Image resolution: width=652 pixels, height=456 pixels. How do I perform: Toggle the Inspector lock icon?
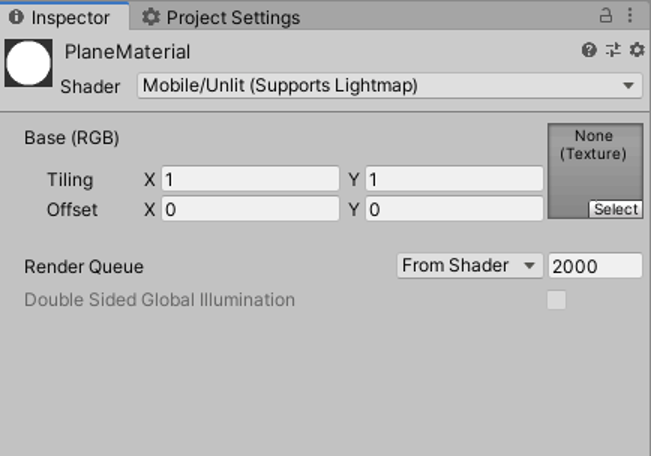(606, 16)
